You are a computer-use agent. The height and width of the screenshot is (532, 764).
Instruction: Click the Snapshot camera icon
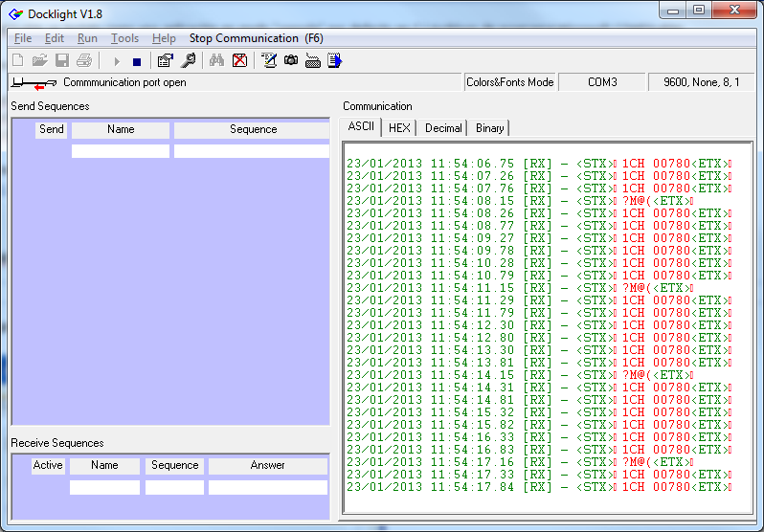291,60
